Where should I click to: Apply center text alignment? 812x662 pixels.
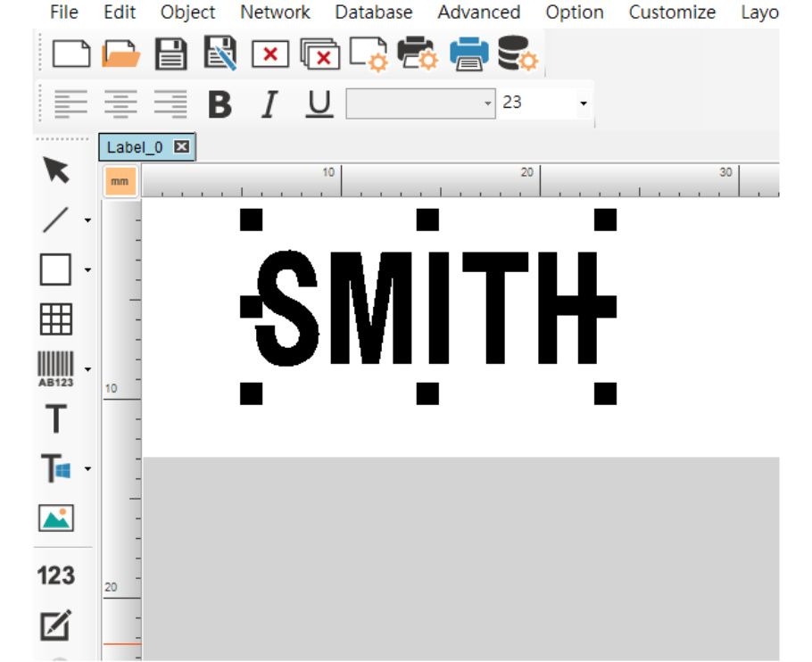pyautogui.click(x=121, y=103)
